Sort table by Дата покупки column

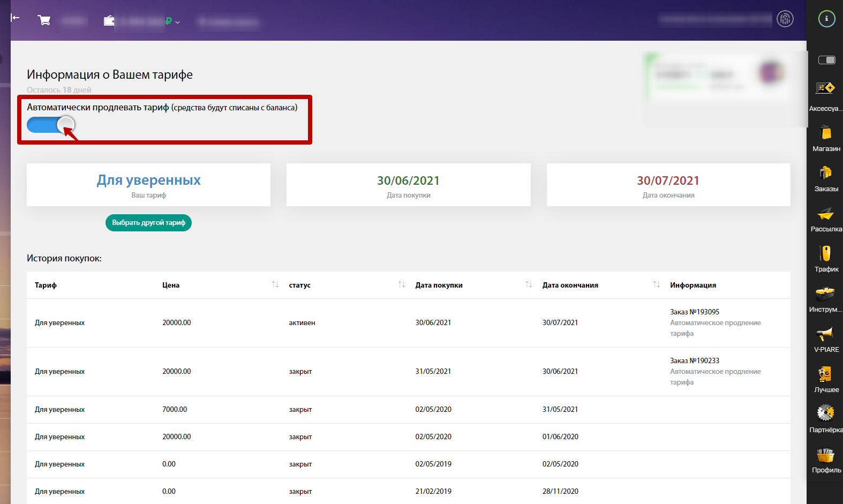(x=529, y=284)
